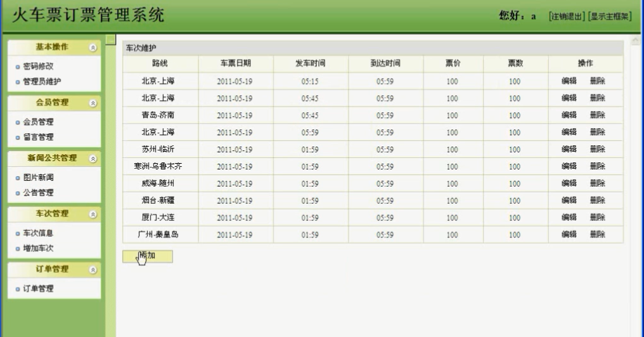The width and height of the screenshot is (644, 337).
Task: Delete the 威海-随州 train row
Action: point(598,183)
